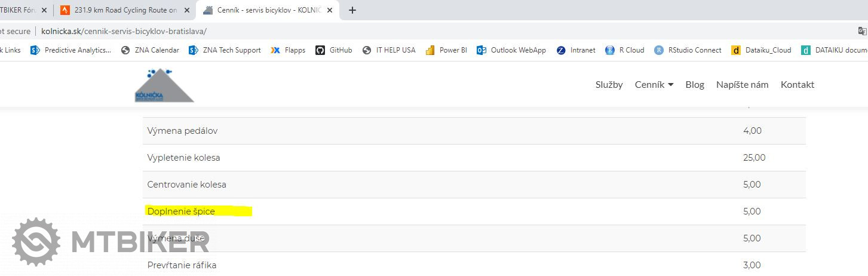
Task: Open the RStudio Connect bookmark
Action: click(688, 50)
